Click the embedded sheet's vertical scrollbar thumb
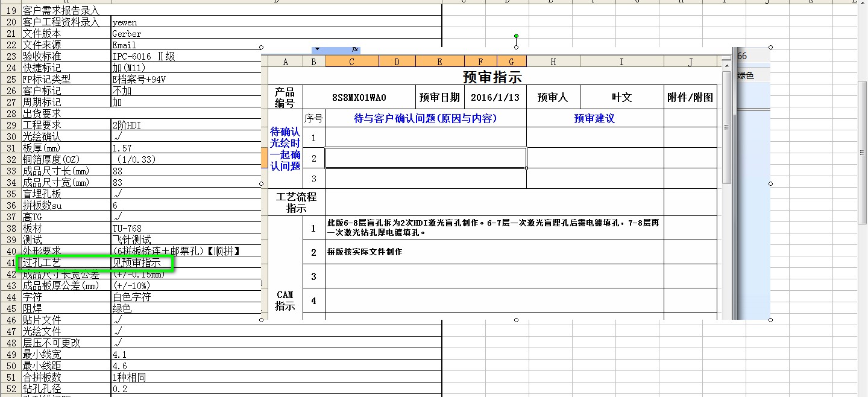868x397 pixels. pos(727,127)
